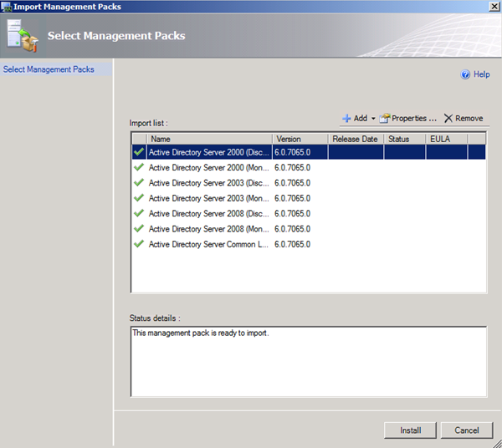Sort by the Release Date column header
This screenshot has width=502, height=448.
pos(356,139)
